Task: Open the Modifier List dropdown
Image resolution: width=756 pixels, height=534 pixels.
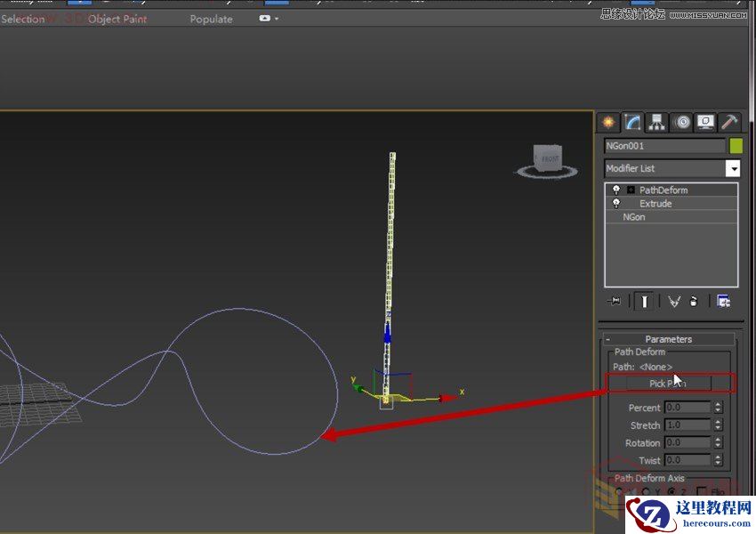Action: coord(733,168)
